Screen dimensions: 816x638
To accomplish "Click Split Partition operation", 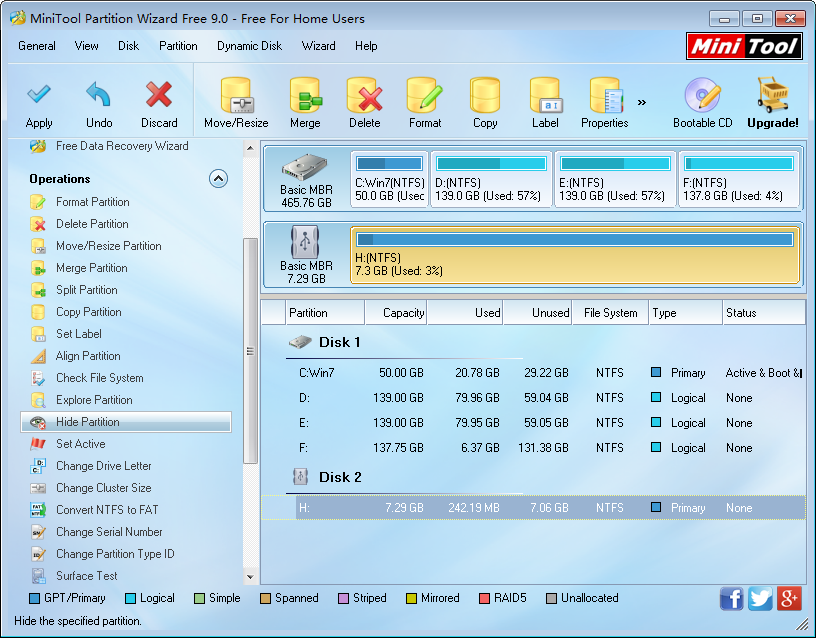I will click(87, 290).
